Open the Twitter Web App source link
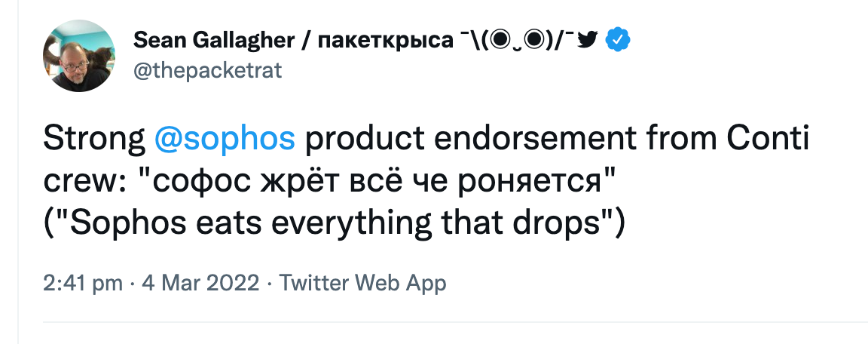868x344 pixels. pyautogui.click(x=362, y=283)
